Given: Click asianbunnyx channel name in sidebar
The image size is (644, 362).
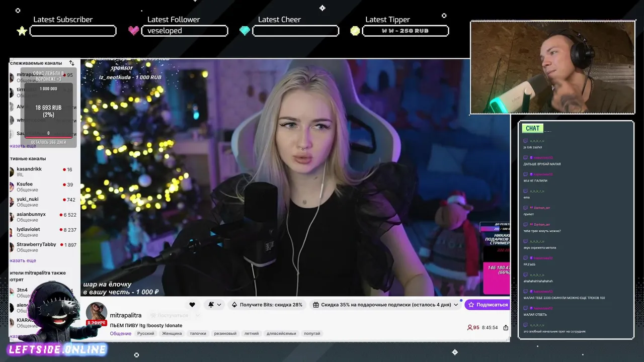Looking at the screenshot, I should [31, 214].
